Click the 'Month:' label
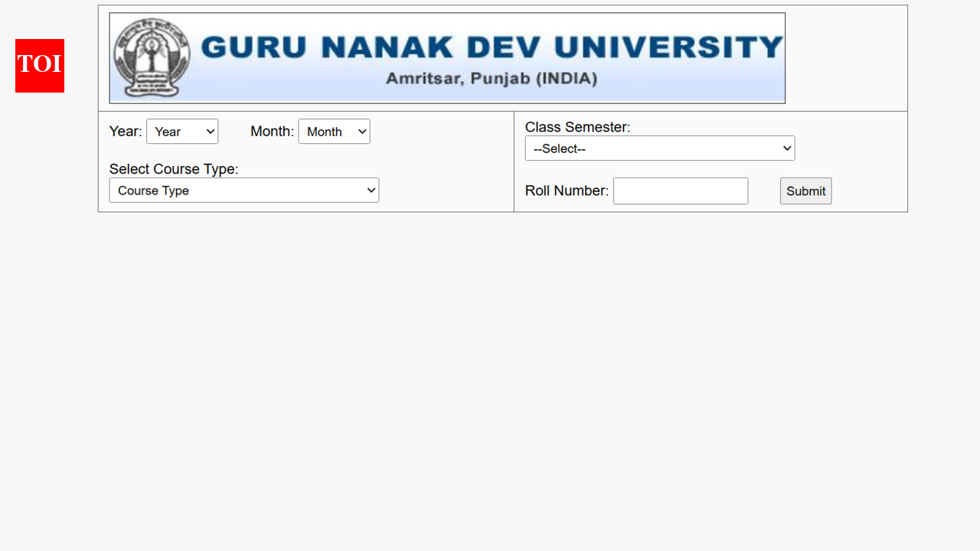This screenshot has height=551, width=980. pyautogui.click(x=271, y=131)
